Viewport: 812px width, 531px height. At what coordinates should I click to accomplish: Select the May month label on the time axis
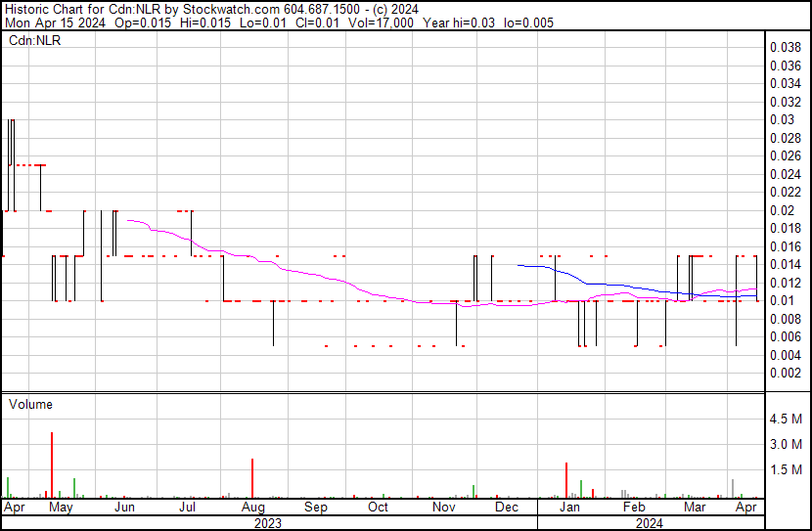(61, 508)
